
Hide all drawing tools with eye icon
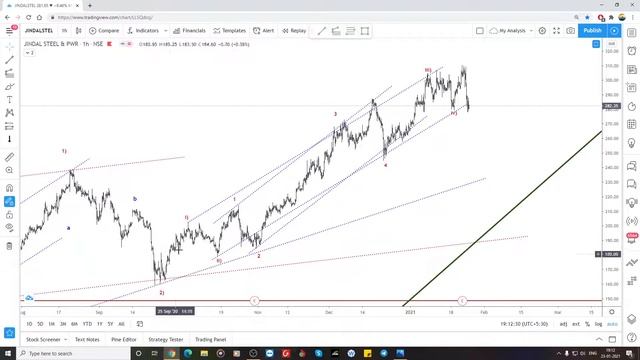[x=9, y=228]
